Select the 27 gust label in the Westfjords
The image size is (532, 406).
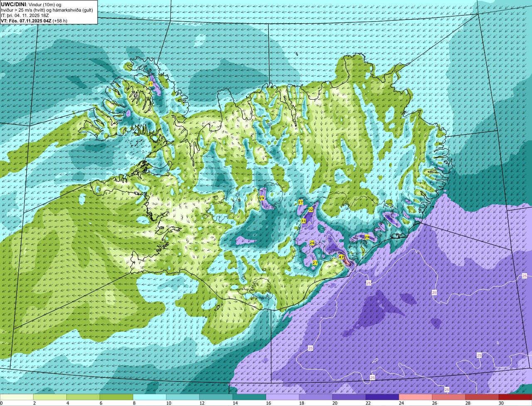[150, 84]
